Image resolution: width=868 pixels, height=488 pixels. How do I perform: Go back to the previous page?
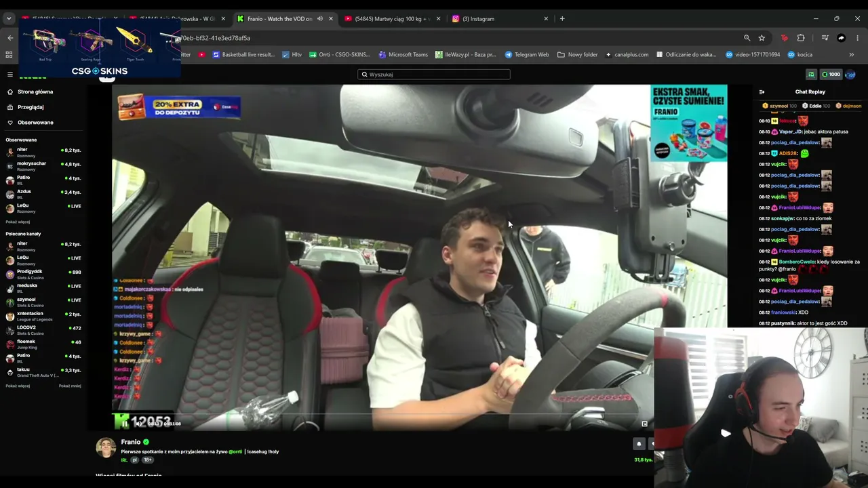[10, 38]
